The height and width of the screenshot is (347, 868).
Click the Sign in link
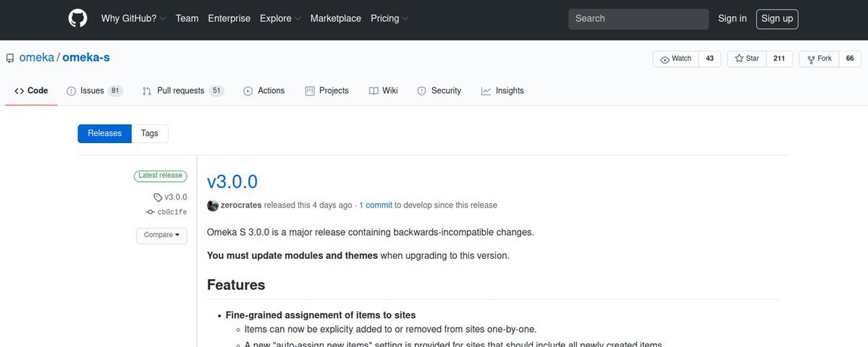pos(733,18)
